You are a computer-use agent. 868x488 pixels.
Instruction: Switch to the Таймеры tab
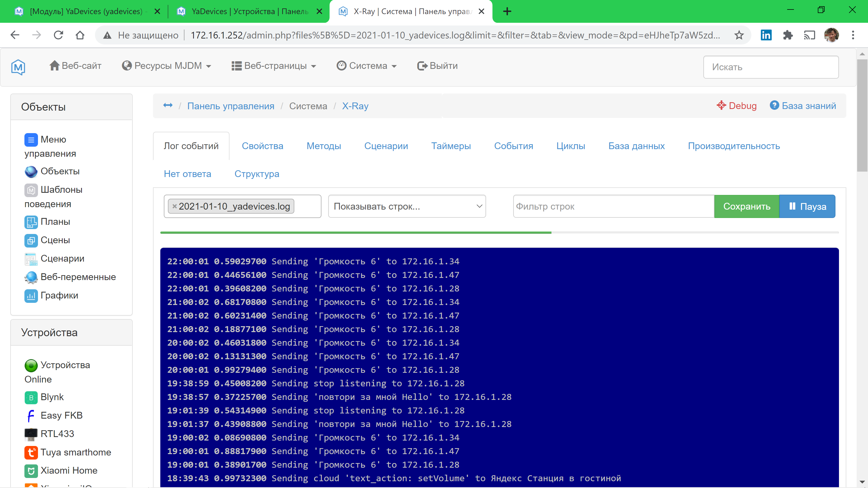coord(451,146)
